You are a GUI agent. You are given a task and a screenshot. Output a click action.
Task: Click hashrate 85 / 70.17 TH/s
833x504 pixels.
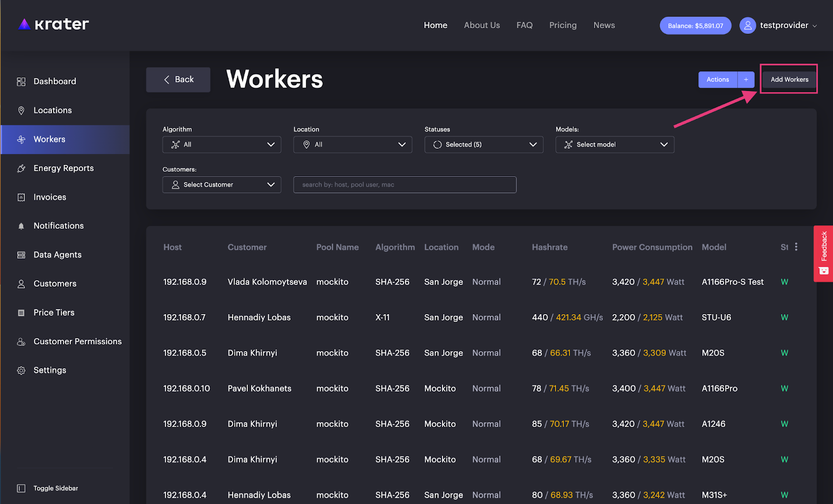(561, 424)
